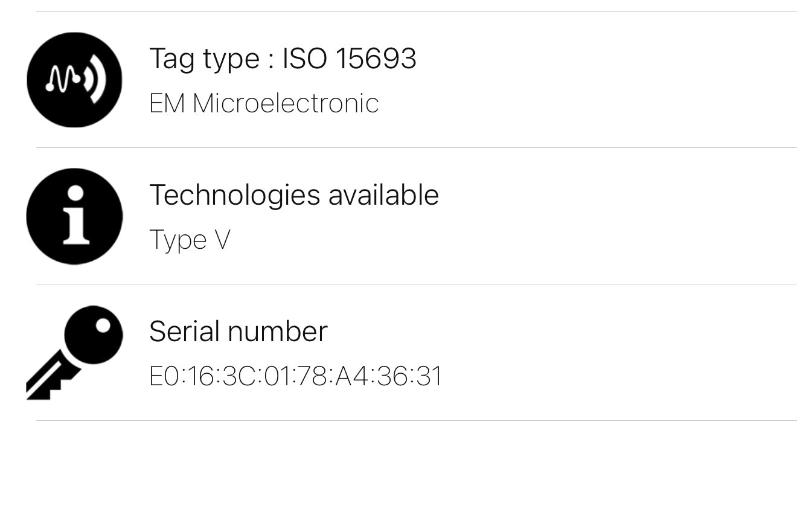Click the word "Microelectronic" in the subtitle
This screenshot has height=532, width=797.
(x=286, y=103)
